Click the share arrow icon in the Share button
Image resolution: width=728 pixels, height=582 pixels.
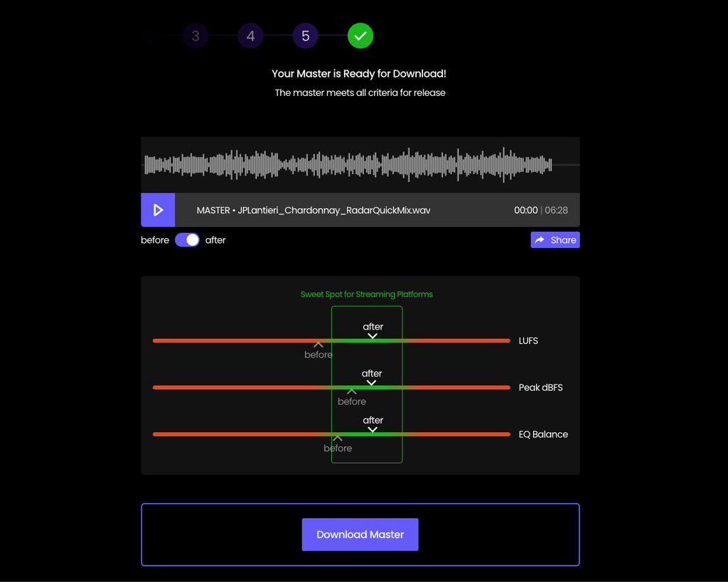point(540,239)
